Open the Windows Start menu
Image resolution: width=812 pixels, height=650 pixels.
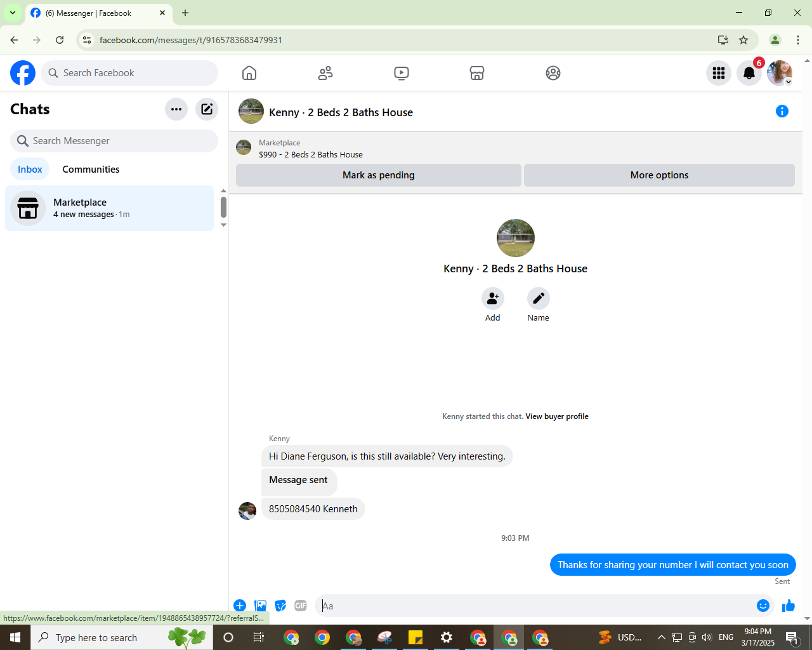click(15, 637)
